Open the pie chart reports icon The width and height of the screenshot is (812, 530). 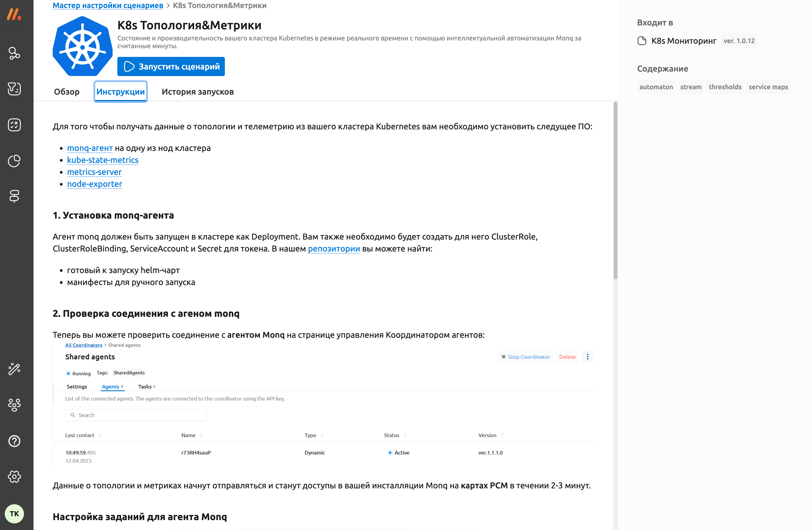click(14, 161)
